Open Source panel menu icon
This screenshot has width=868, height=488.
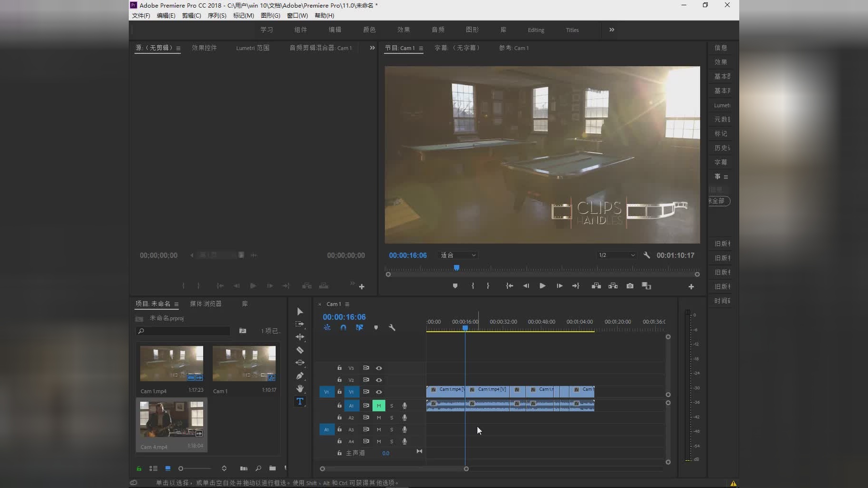(178, 48)
